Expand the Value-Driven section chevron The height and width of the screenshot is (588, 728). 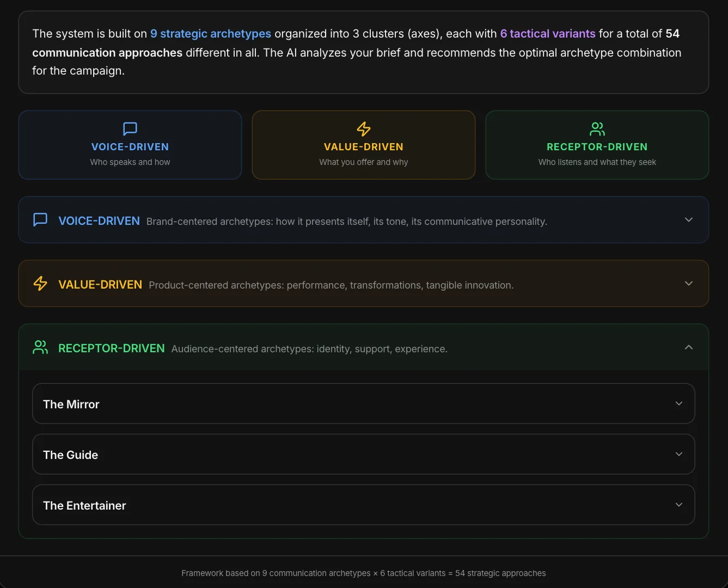click(689, 283)
